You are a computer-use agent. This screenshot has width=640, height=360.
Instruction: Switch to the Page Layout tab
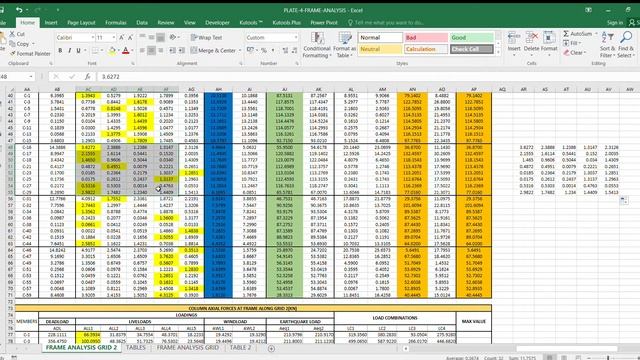[81, 23]
